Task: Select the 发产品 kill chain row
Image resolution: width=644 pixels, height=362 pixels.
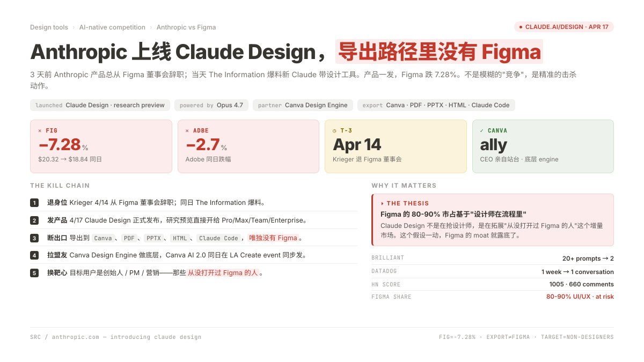Action: point(194,220)
